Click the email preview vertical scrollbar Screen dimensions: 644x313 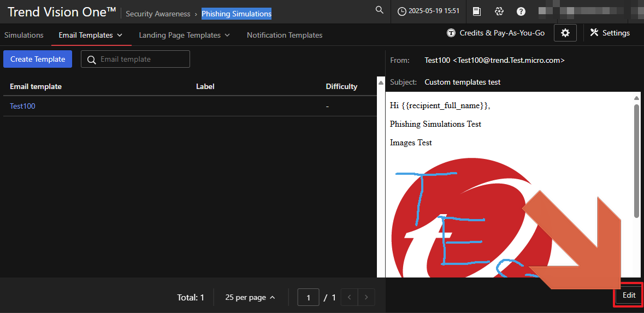point(636,161)
